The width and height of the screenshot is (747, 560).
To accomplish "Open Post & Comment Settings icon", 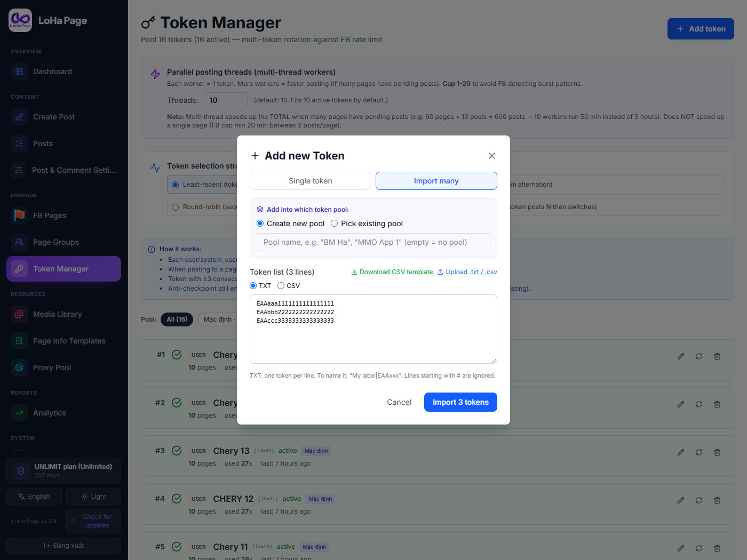I will coord(19,170).
